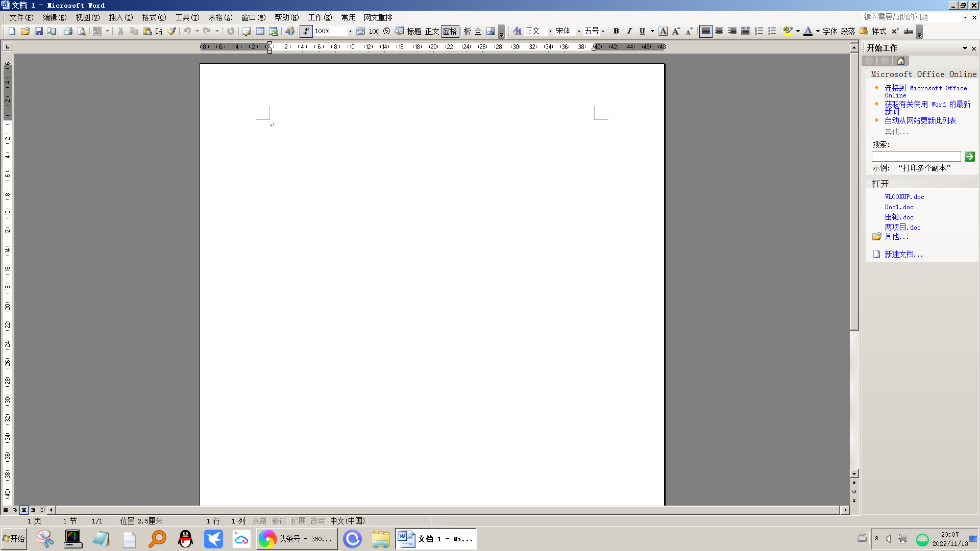The width and height of the screenshot is (980, 551).
Task: Click the Print icon in toolbar
Action: tap(68, 31)
